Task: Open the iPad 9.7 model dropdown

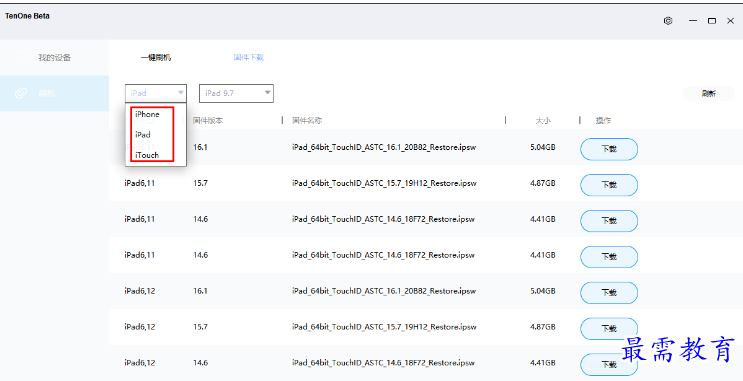Action: pos(236,93)
